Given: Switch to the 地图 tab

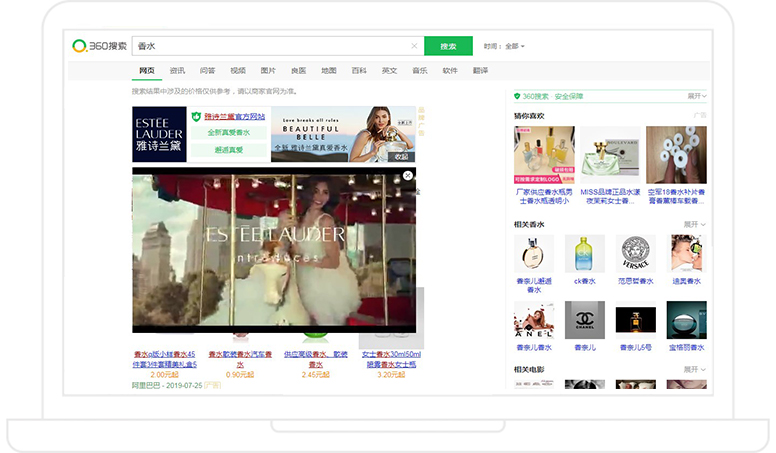Looking at the screenshot, I should [x=329, y=70].
